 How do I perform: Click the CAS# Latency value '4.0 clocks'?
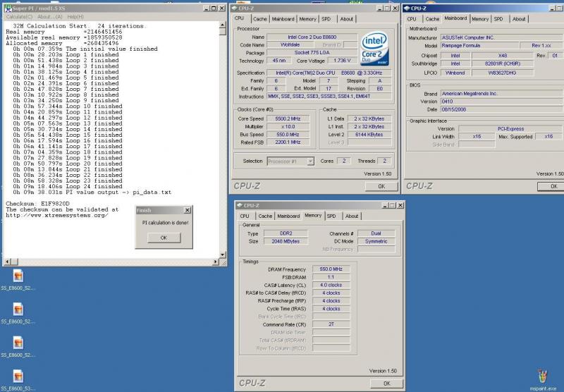coord(331,285)
